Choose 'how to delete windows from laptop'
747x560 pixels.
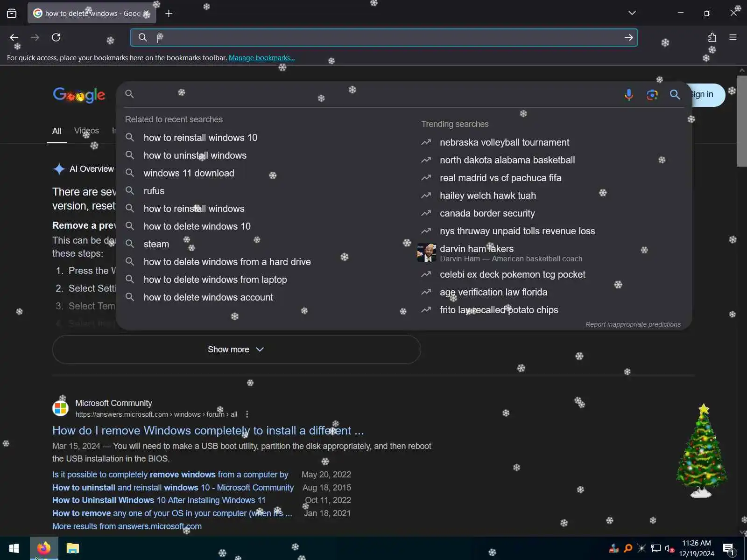(x=215, y=280)
